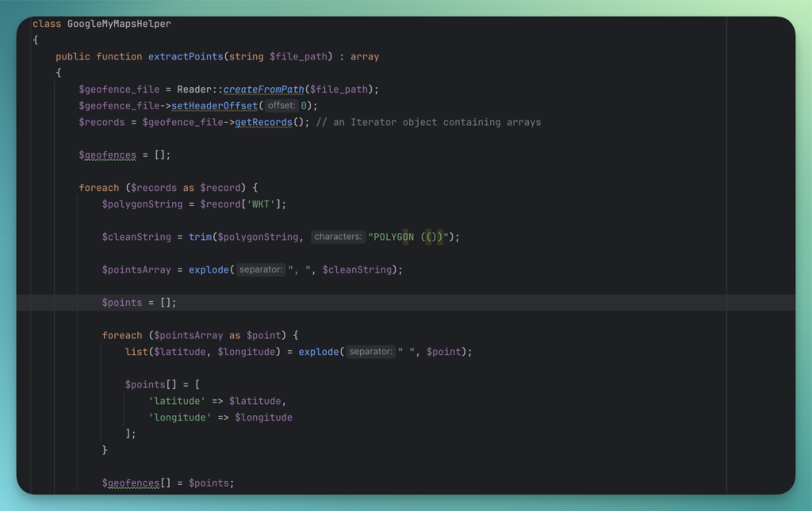Click 'separator:' hint on the list() line
Screen dimensions: 812x511
370,352
